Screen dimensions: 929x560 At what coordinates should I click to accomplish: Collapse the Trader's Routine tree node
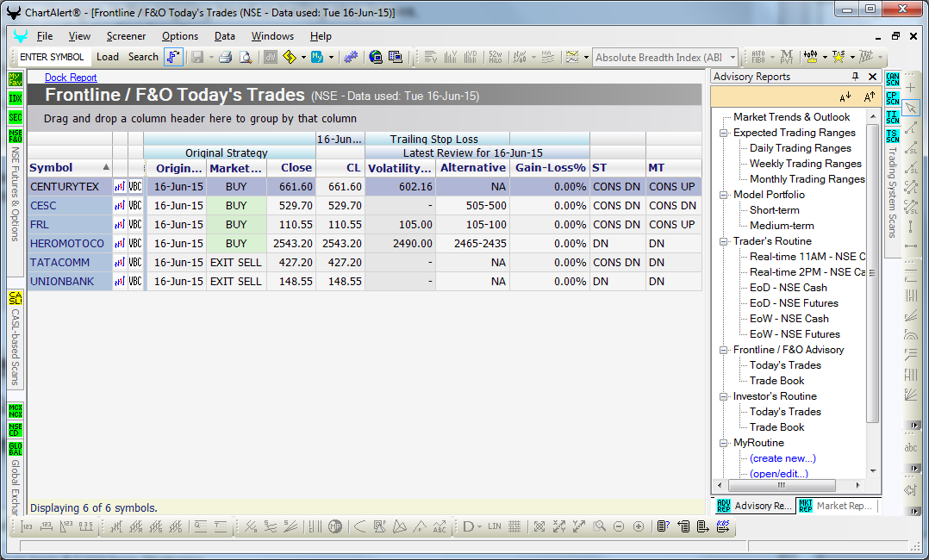pos(723,241)
